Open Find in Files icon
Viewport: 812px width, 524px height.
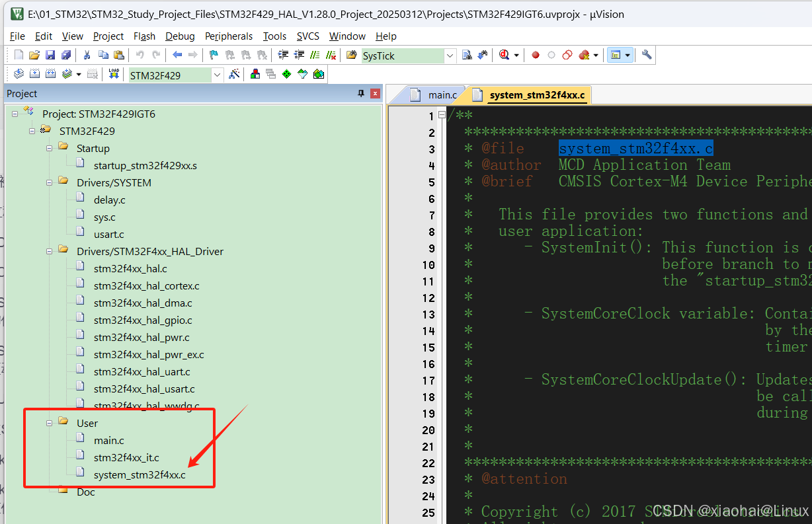[x=351, y=55]
